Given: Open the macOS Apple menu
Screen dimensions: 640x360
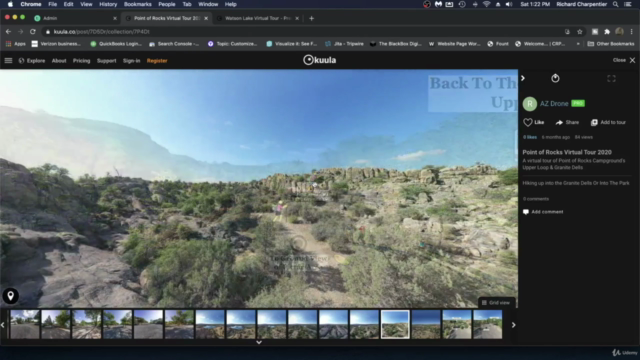Looking at the screenshot, I should tap(10, 4).
